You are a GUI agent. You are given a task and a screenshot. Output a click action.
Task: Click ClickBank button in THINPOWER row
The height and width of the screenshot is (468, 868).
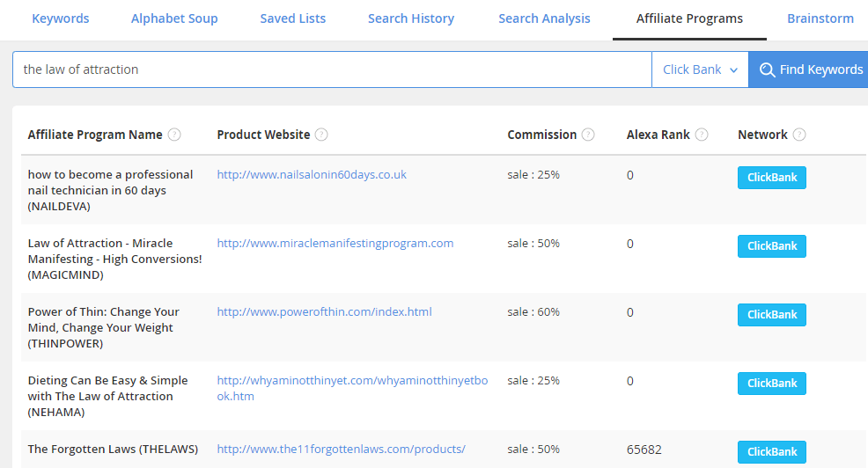point(772,315)
